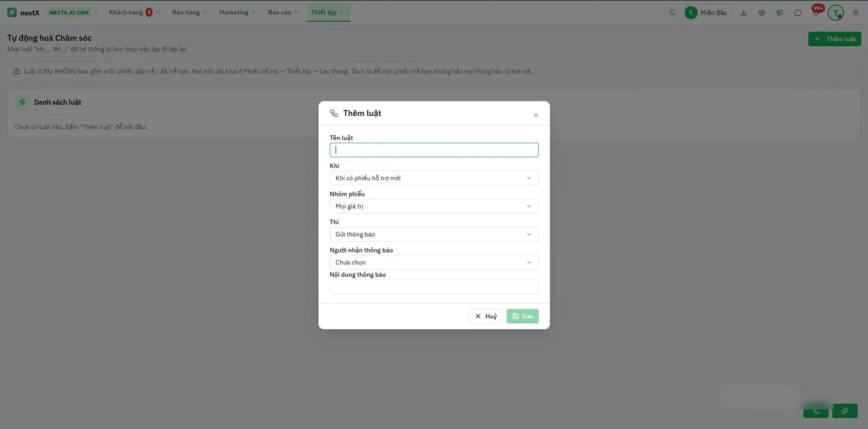Open the Thì action dropdown
Screen dimensions: 868x429
(x=434, y=234)
